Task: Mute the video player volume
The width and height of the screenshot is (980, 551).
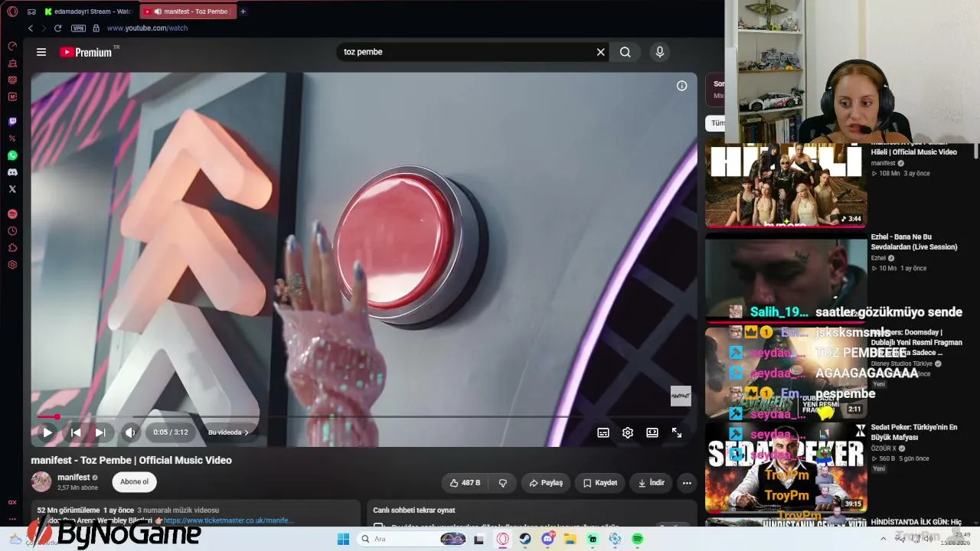Action: pos(130,432)
